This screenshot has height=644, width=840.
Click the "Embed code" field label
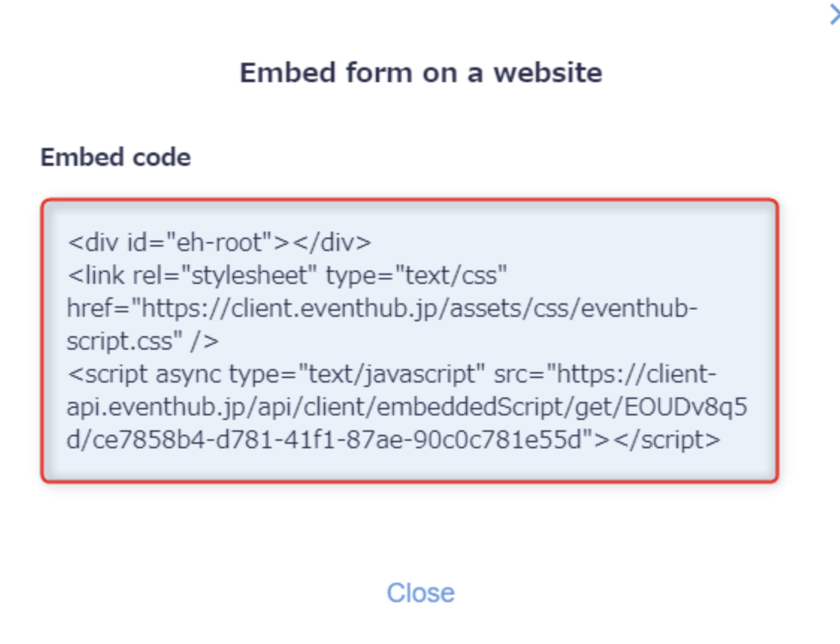(116, 158)
